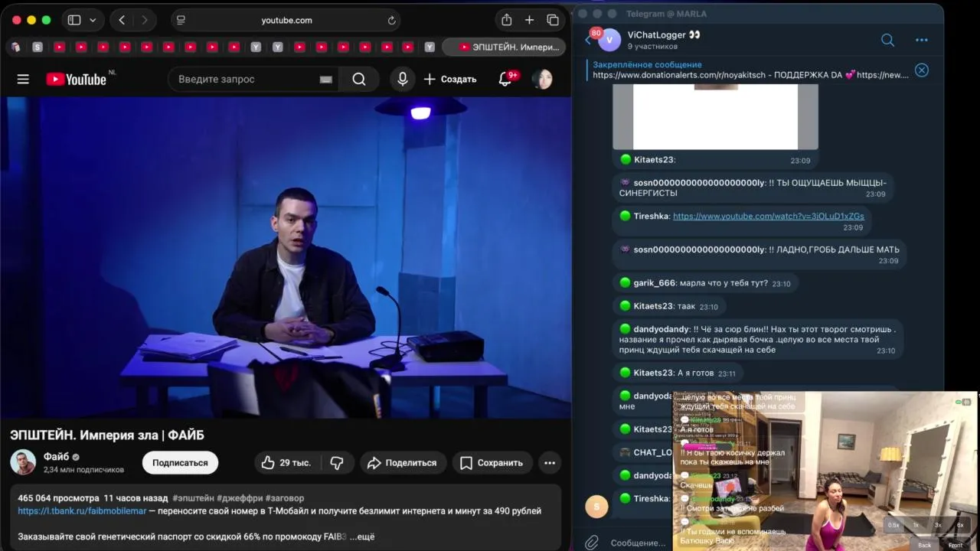Attach a file with the Telegram paperclip
980x551 pixels.
tap(591, 543)
